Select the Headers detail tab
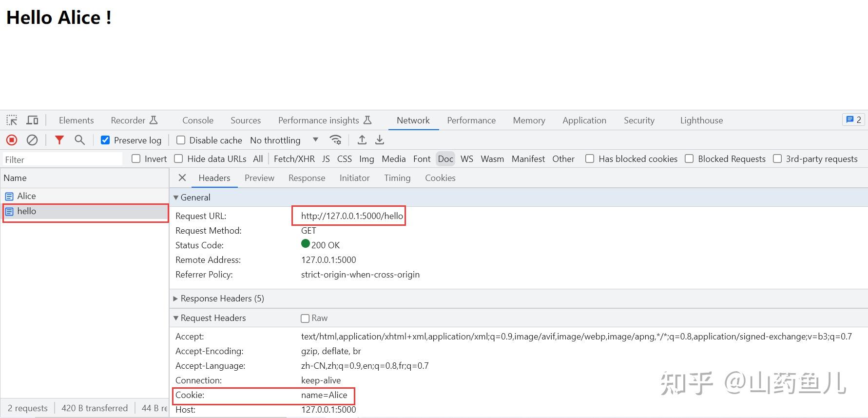 (214, 178)
